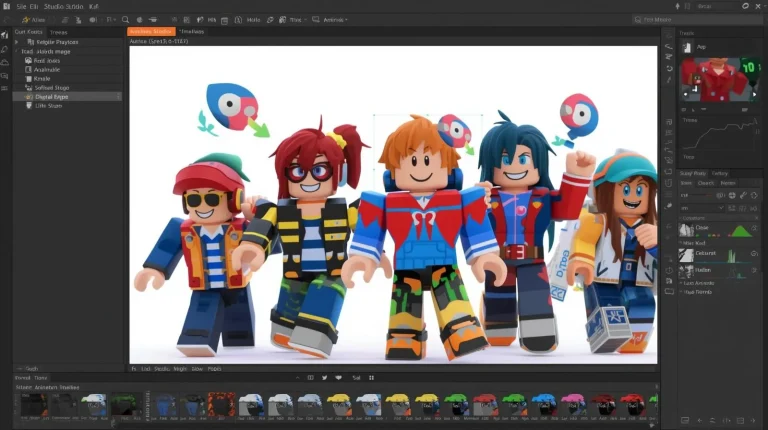This screenshot has height=430, width=768.
Task: Click the preview's left arrow button
Action: click(685, 95)
